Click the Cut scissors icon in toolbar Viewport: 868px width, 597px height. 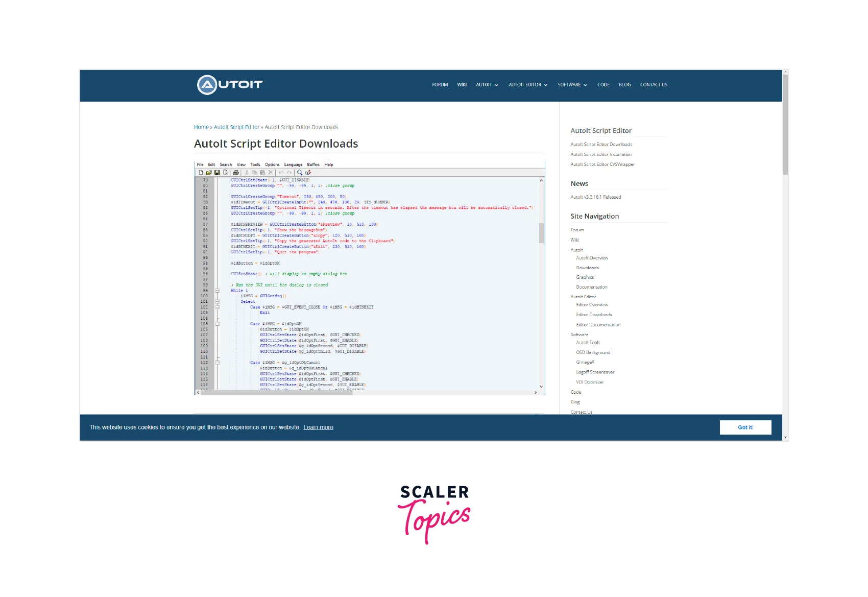[x=247, y=173]
